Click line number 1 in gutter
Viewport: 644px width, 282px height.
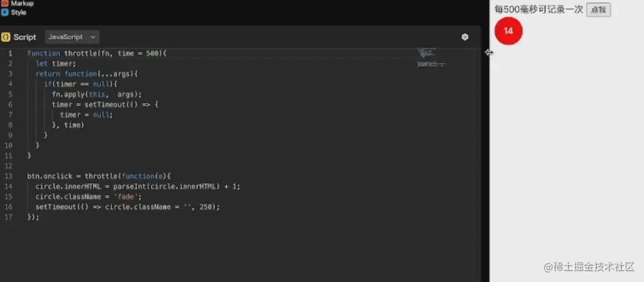[10, 53]
